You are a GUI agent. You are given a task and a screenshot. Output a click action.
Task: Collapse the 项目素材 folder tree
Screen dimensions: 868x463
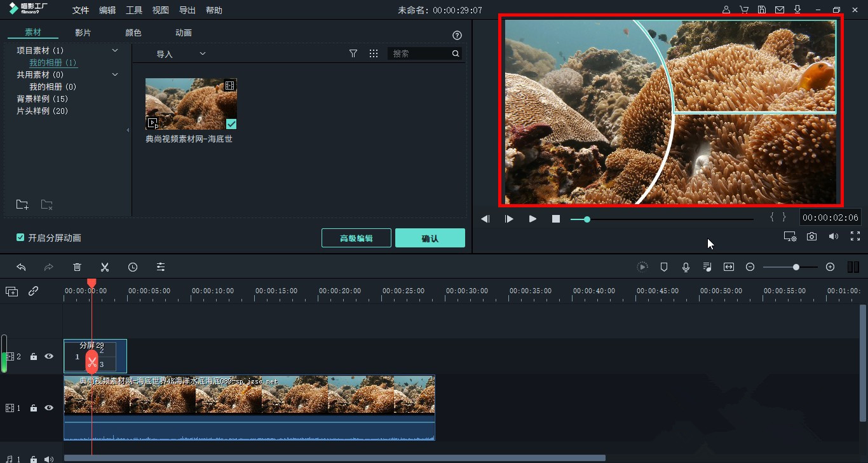pos(115,50)
